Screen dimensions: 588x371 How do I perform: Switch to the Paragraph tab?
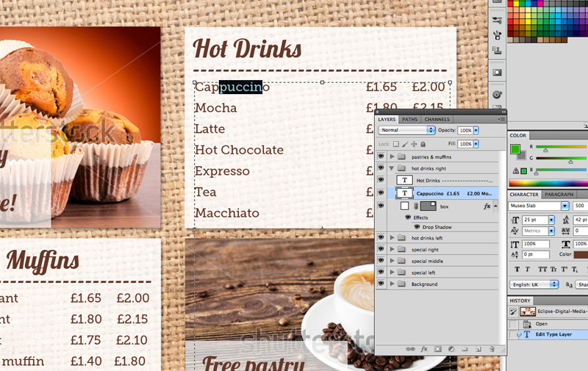pyautogui.click(x=559, y=195)
